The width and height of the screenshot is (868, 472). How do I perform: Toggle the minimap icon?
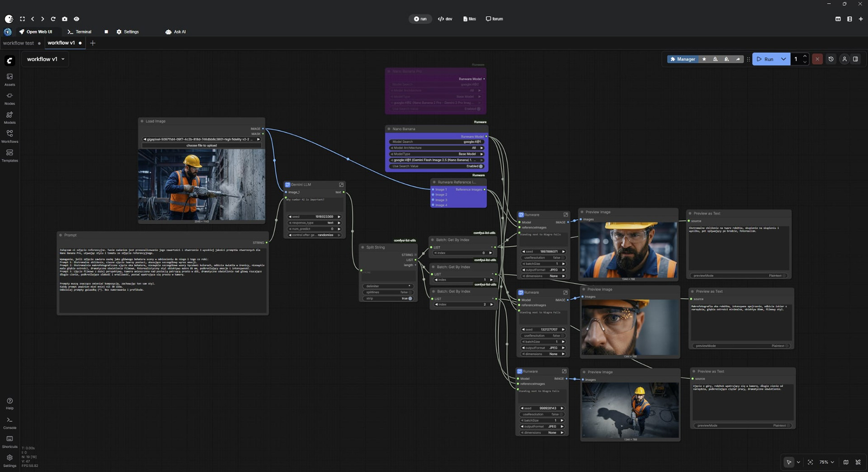tap(846, 462)
